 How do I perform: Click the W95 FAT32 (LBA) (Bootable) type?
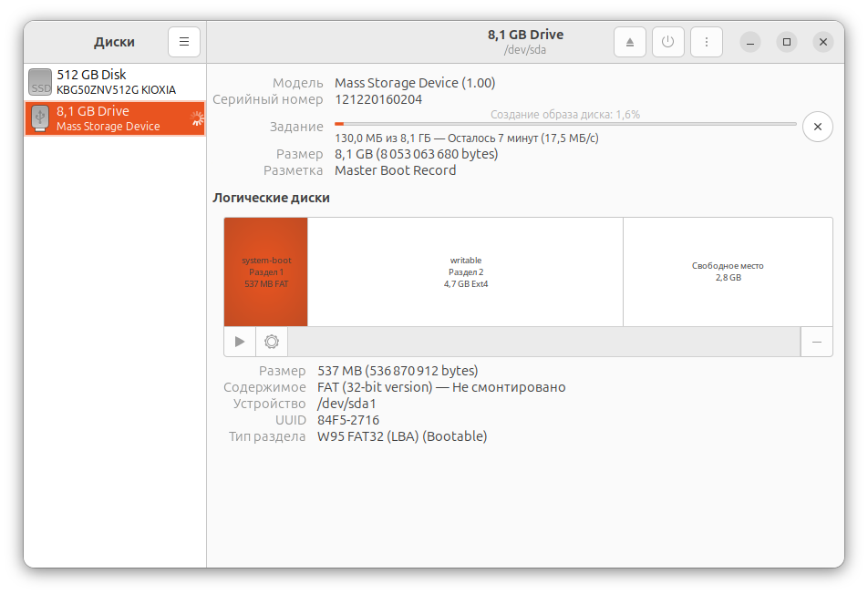(x=402, y=436)
